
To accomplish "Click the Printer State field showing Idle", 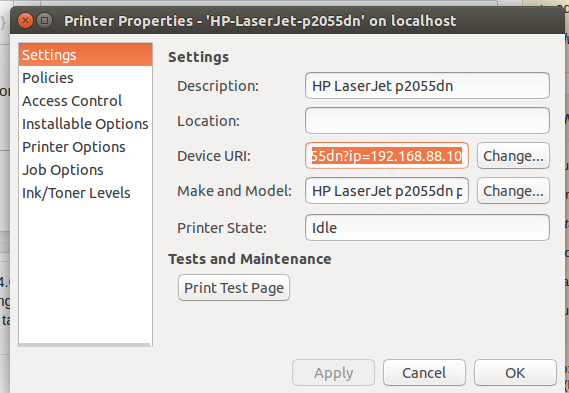I will pos(427,228).
